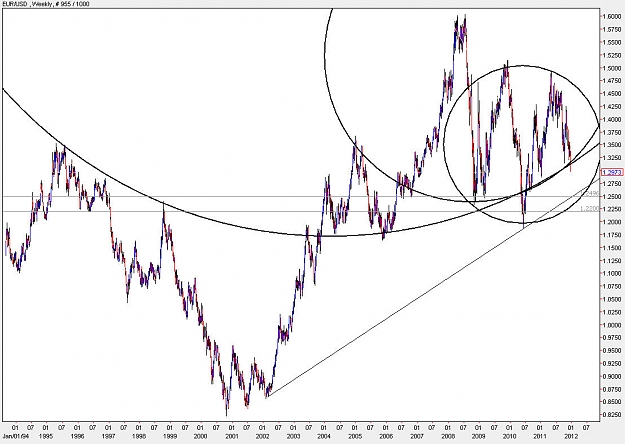Click the 1.5750 price axis label
Image resolution: width=625 pixels, height=444 pixels.
click(612, 29)
